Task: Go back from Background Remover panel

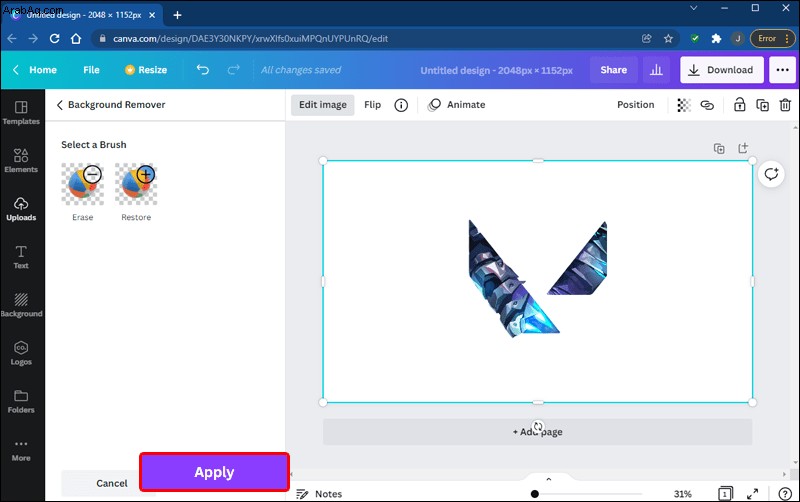Action: point(59,105)
